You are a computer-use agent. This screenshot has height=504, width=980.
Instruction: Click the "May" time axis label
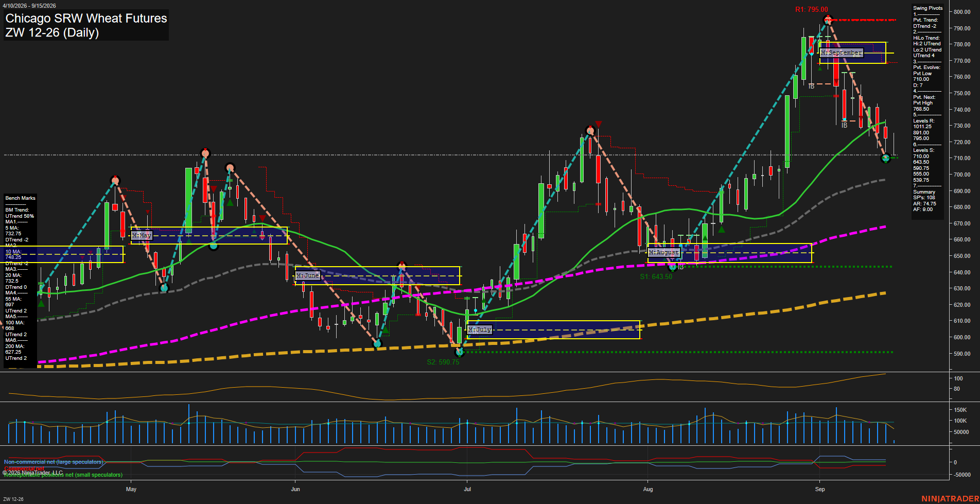131,490
